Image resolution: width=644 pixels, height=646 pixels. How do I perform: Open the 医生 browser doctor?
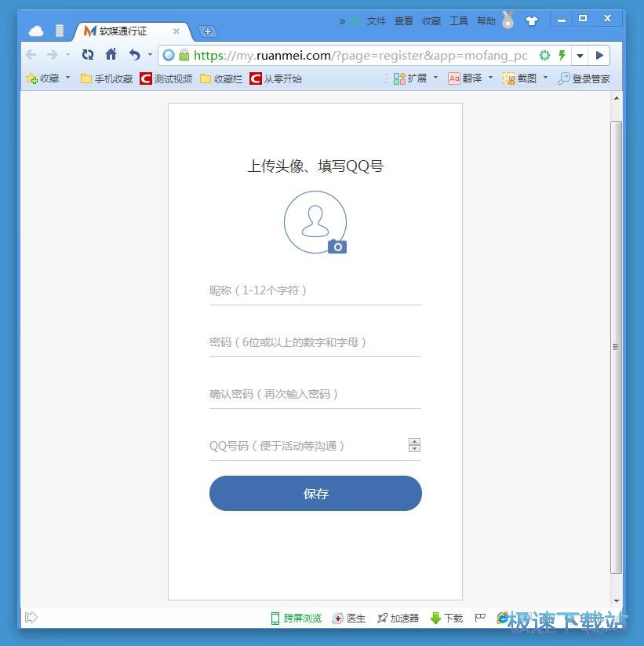pos(349,618)
